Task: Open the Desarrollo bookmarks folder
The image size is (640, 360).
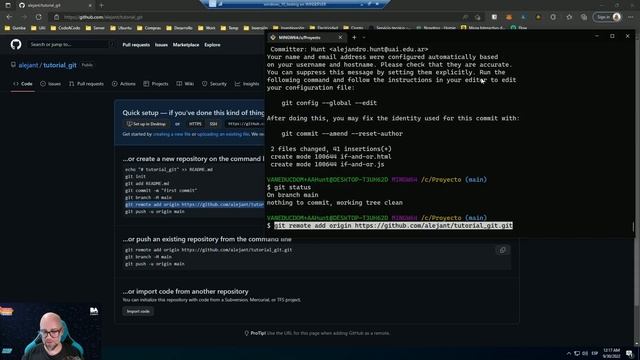Action: point(180,28)
